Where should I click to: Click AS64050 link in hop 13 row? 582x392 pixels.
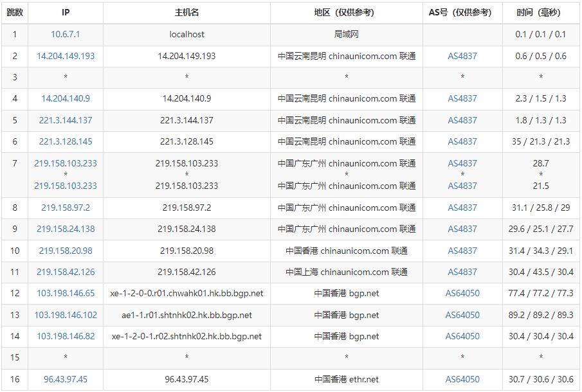(462, 315)
